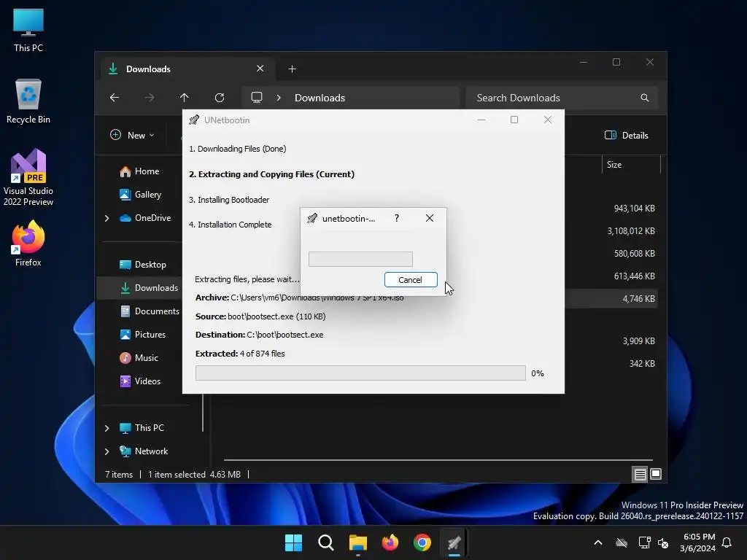Open This PC desktop icon
The height and width of the screenshot is (560, 747).
28,31
